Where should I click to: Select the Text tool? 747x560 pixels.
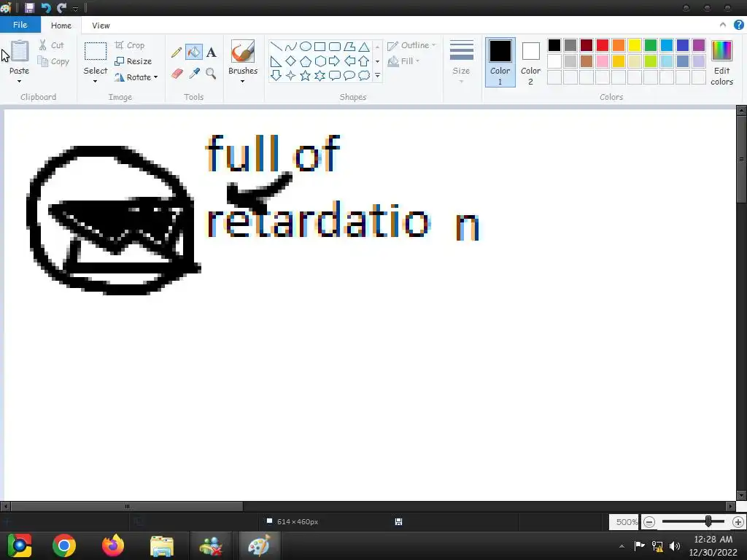211,52
